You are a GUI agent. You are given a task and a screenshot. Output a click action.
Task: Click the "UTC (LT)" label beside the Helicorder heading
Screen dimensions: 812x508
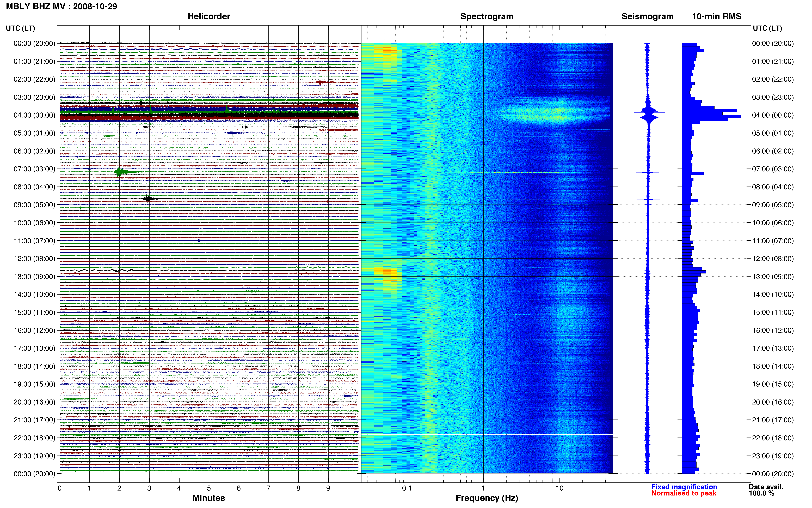[21, 28]
